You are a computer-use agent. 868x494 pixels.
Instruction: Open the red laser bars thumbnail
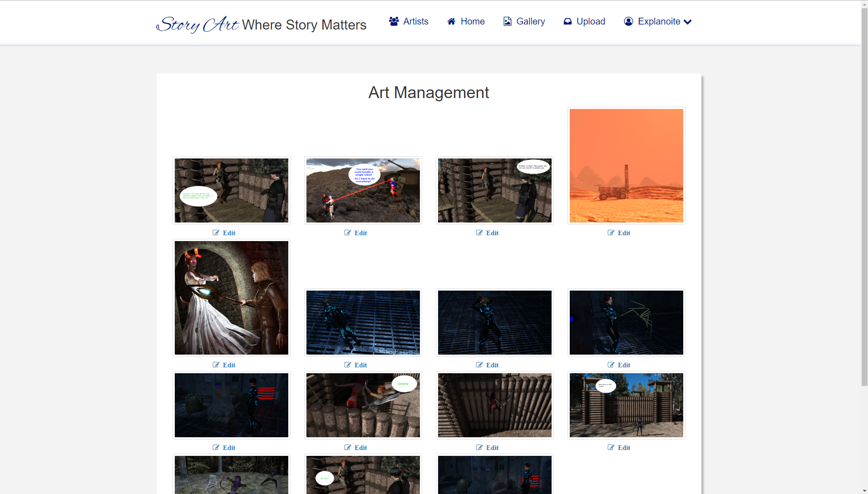pos(231,405)
